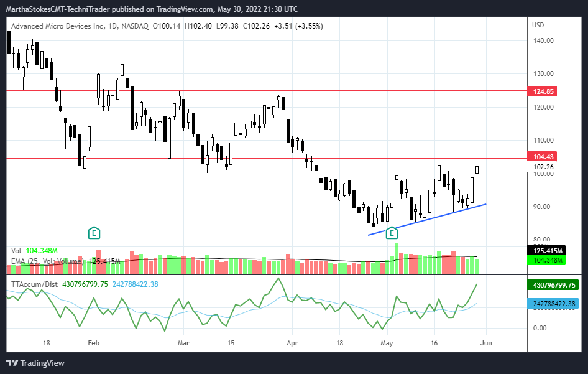This screenshot has height=374, width=588.
Task: Click the 102.26 current price label
Action: click(x=543, y=167)
